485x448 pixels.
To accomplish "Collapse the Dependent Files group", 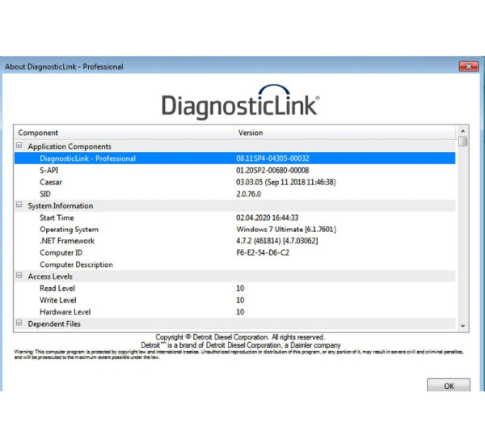I will pyautogui.click(x=19, y=323).
